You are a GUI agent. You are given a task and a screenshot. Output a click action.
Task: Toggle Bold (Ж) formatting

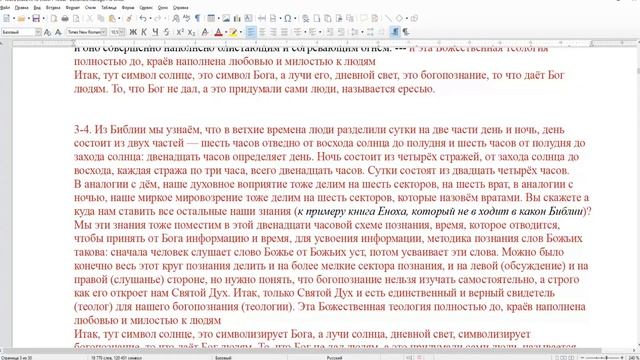click(133, 32)
